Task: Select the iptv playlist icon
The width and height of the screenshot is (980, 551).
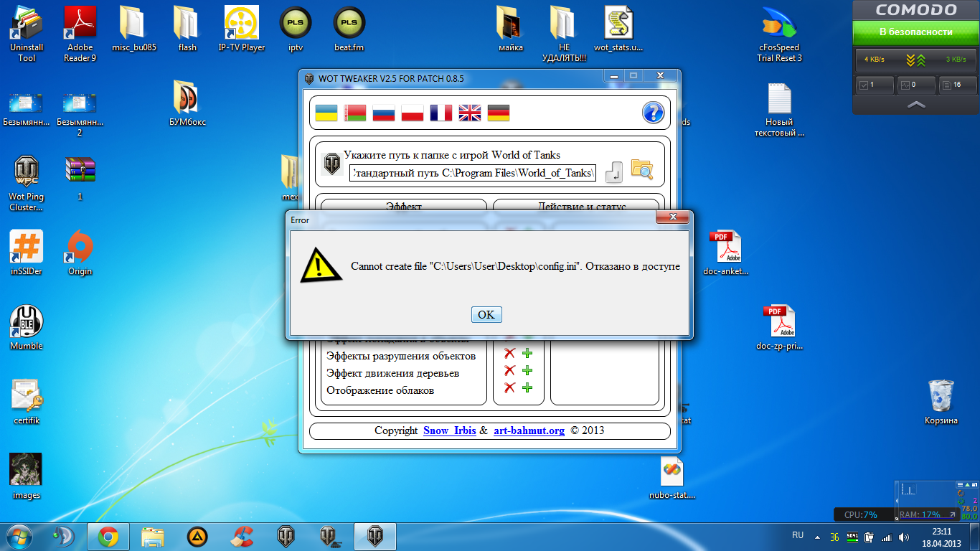Action: click(296, 29)
